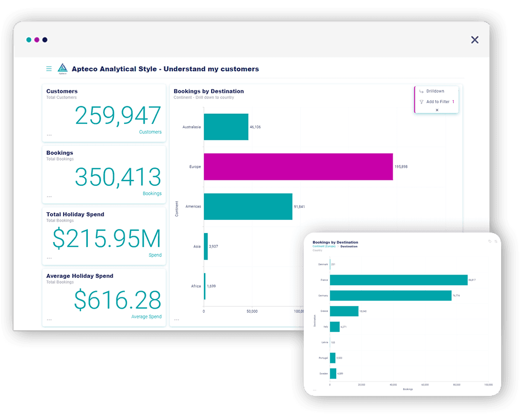Screen dimensions: 532x414
Task: Go back via the Continent (Europe) breadcrumb
Action: 324,246
